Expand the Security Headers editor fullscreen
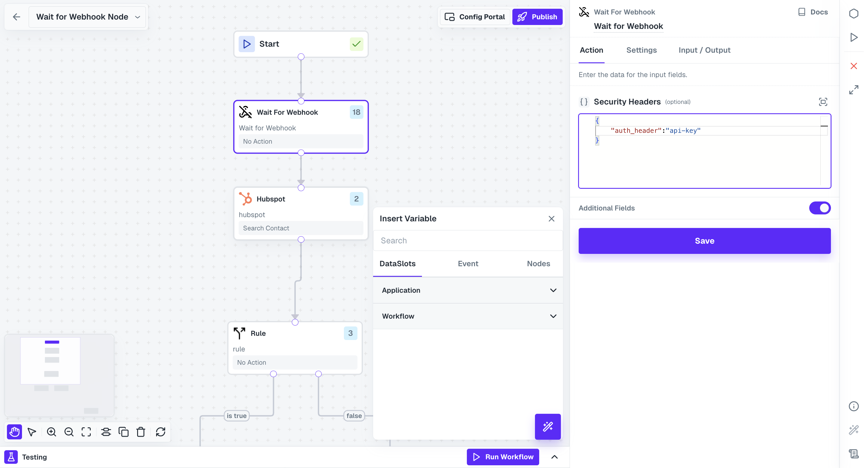This screenshot has width=868, height=468. (x=823, y=102)
